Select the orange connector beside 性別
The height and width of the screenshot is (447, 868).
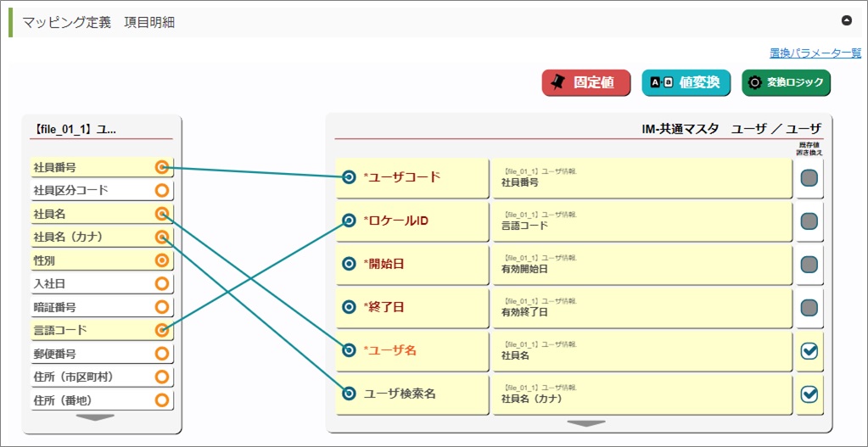pyautogui.click(x=162, y=260)
